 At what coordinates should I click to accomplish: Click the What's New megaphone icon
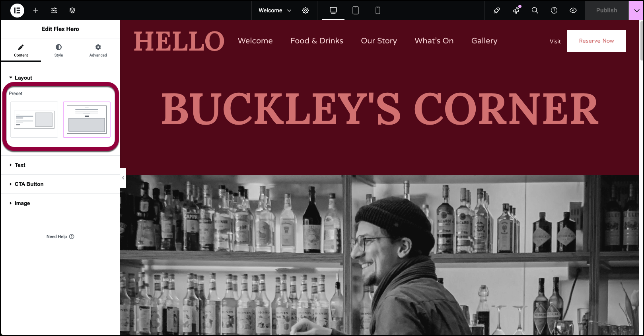pyautogui.click(x=516, y=10)
